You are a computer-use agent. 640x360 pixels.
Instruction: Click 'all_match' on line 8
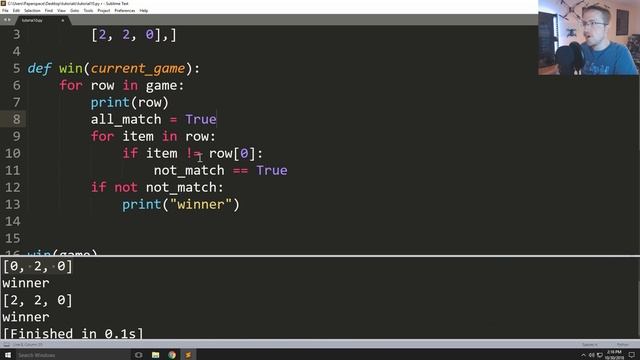point(126,120)
